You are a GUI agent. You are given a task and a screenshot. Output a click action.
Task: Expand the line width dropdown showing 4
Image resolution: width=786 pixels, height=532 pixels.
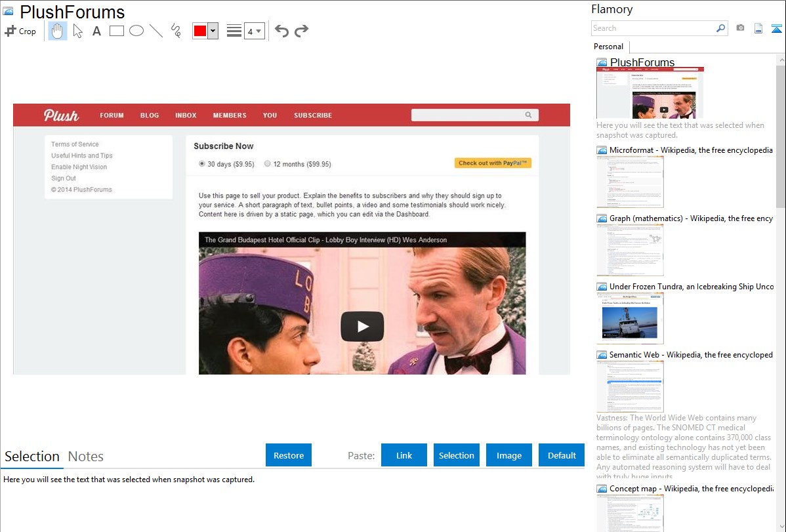click(x=255, y=31)
